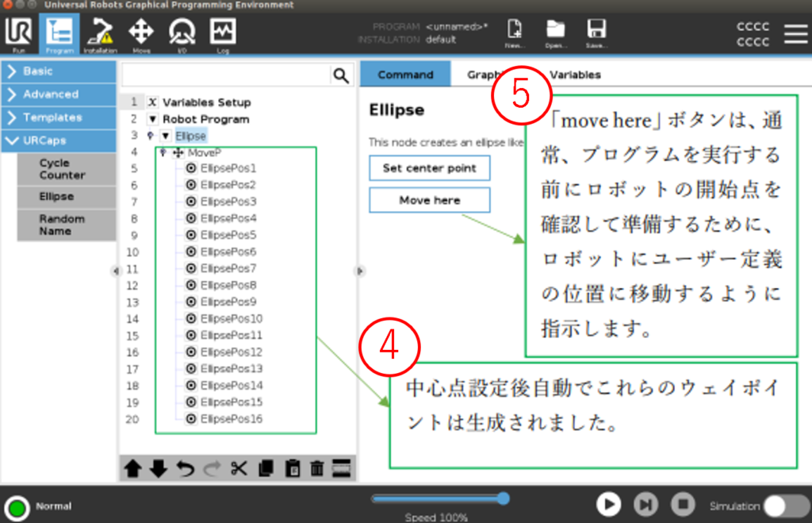Insert the Ellipse URCap node
The height and width of the screenshot is (523, 812).
pos(67,197)
